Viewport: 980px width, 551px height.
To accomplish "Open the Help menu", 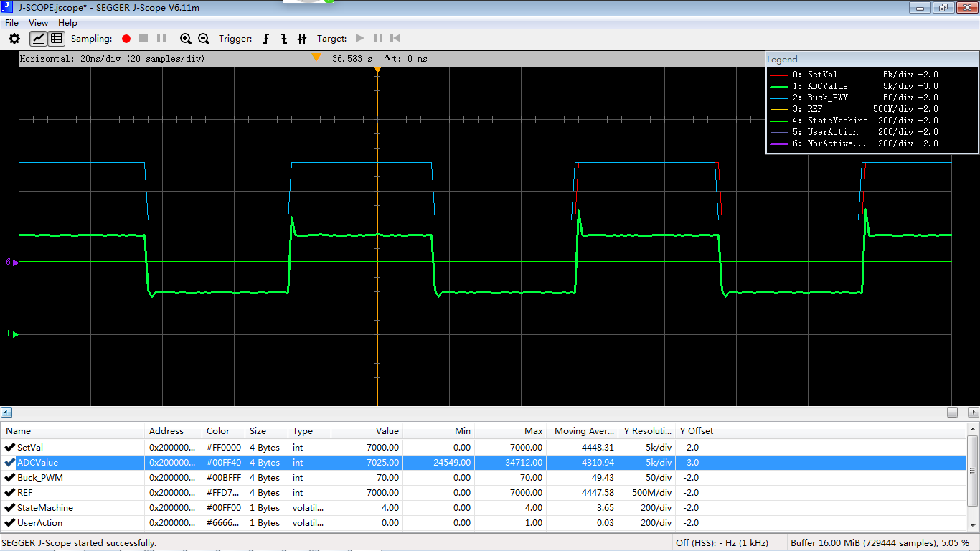I will 67,23.
